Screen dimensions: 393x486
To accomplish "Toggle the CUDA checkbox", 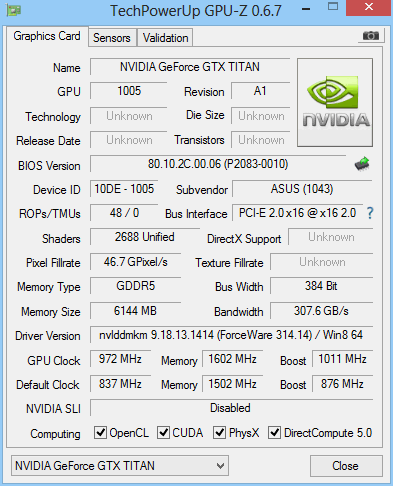I will pyautogui.click(x=163, y=433).
